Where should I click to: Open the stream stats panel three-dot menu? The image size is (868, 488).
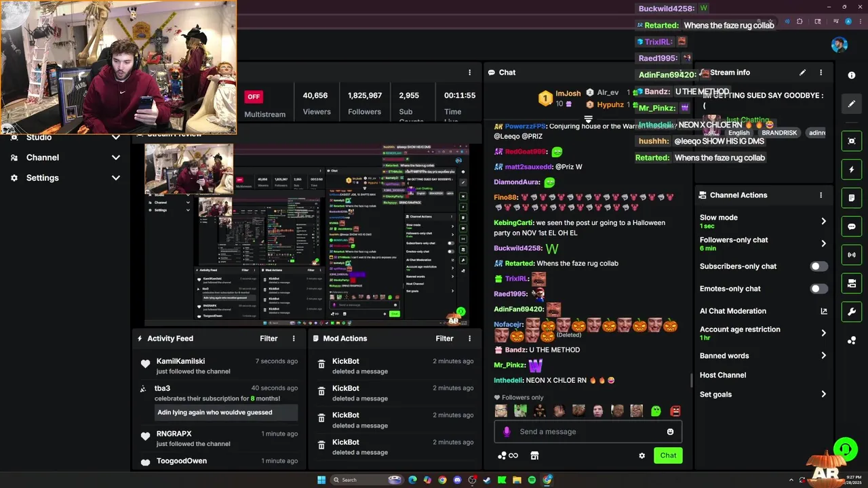click(469, 73)
